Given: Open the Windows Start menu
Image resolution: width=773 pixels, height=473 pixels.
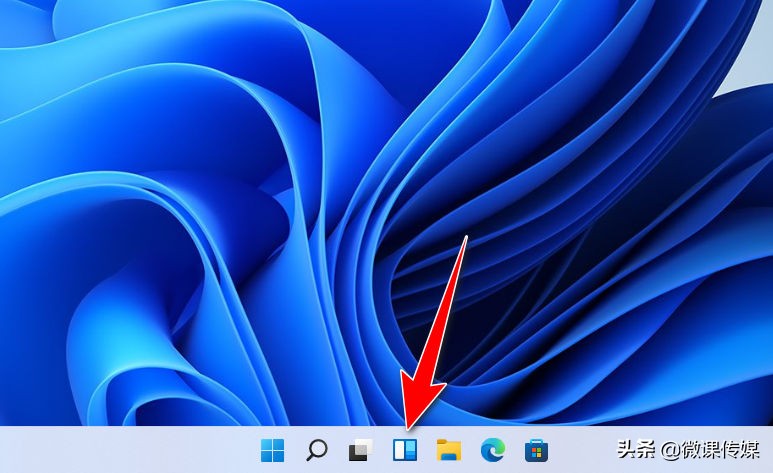Looking at the screenshot, I should pos(272,450).
